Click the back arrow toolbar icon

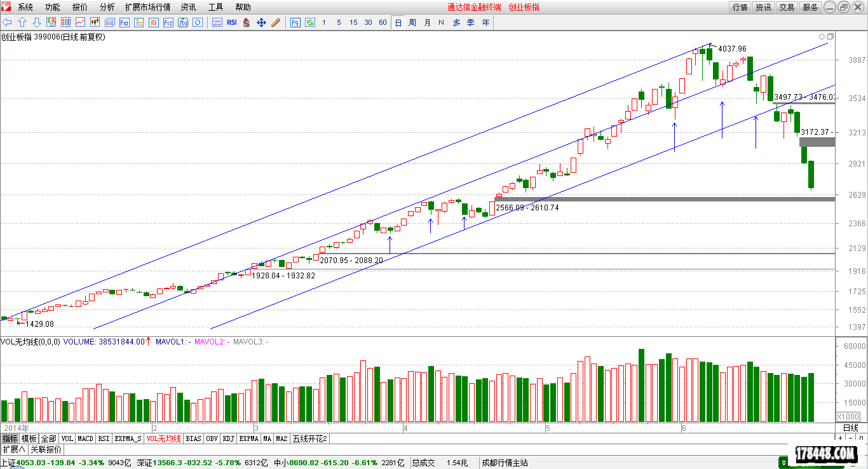[7, 22]
